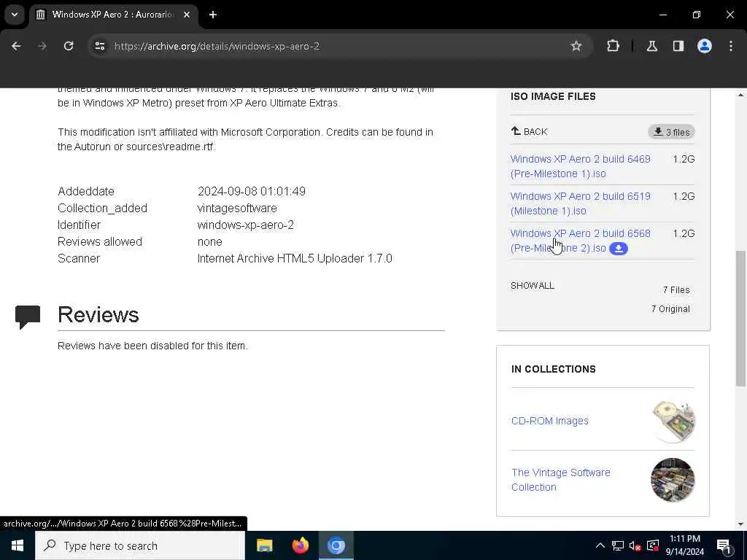
Task: Launch Firefox from the taskbar
Action: (300, 545)
